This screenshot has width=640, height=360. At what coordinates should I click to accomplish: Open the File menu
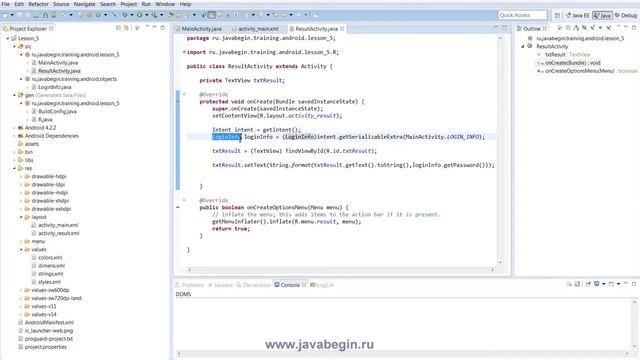coord(6,4)
